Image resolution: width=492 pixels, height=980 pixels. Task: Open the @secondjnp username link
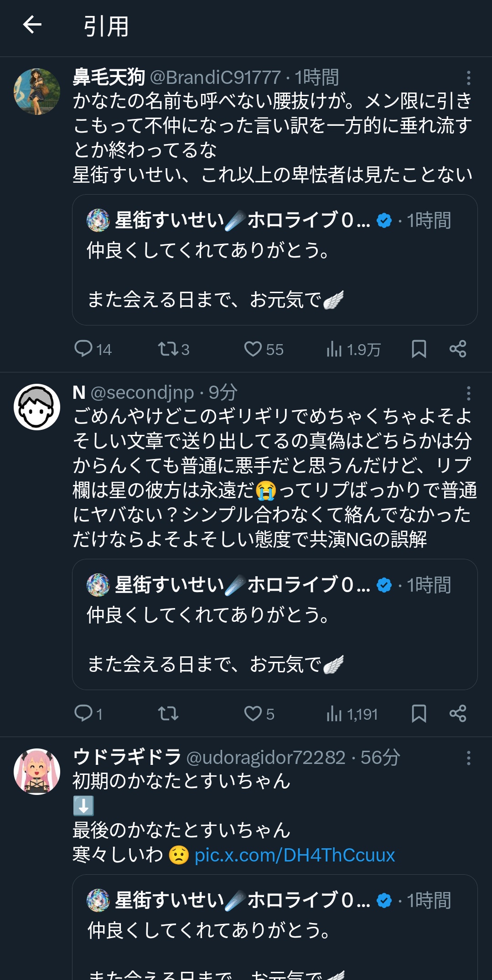pos(142,392)
